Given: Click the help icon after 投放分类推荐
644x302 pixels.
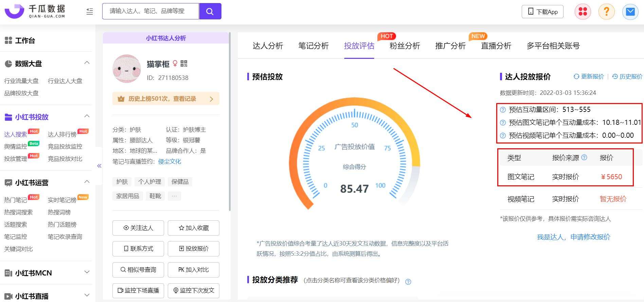Looking at the screenshot, I should point(408,282).
